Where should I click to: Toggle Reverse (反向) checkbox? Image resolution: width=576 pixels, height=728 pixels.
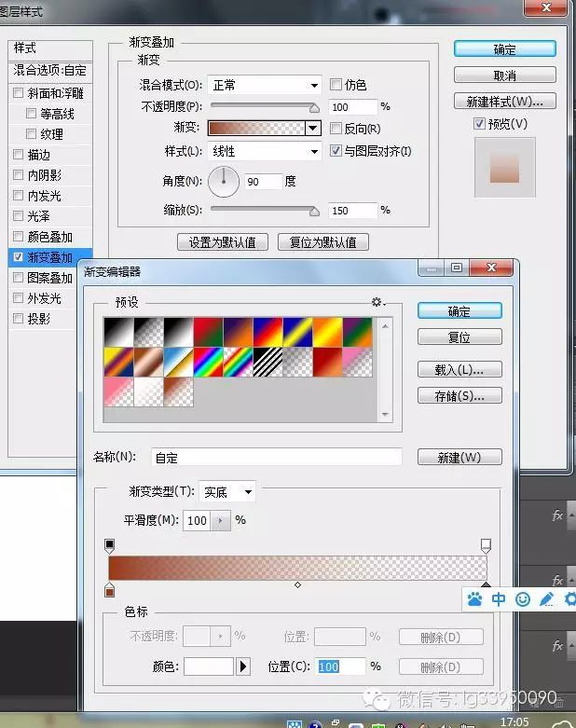(x=336, y=128)
